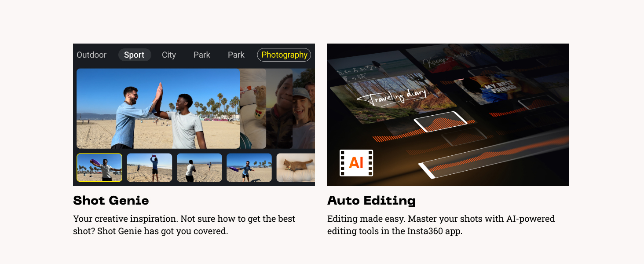Image resolution: width=644 pixels, height=264 pixels.
Task: Click the Auto Editing heading
Action: pos(371,201)
